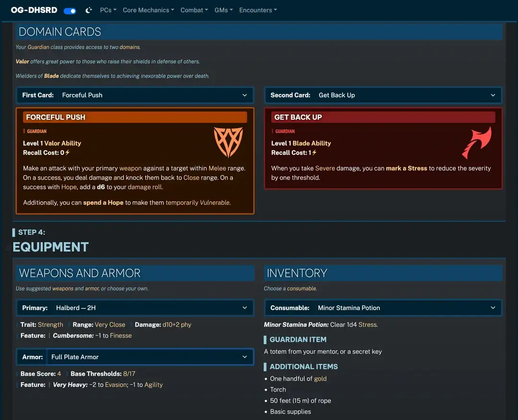The image size is (518, 420).
Task: Go to the OG-DHSRD home link
Action: point(34,10)
